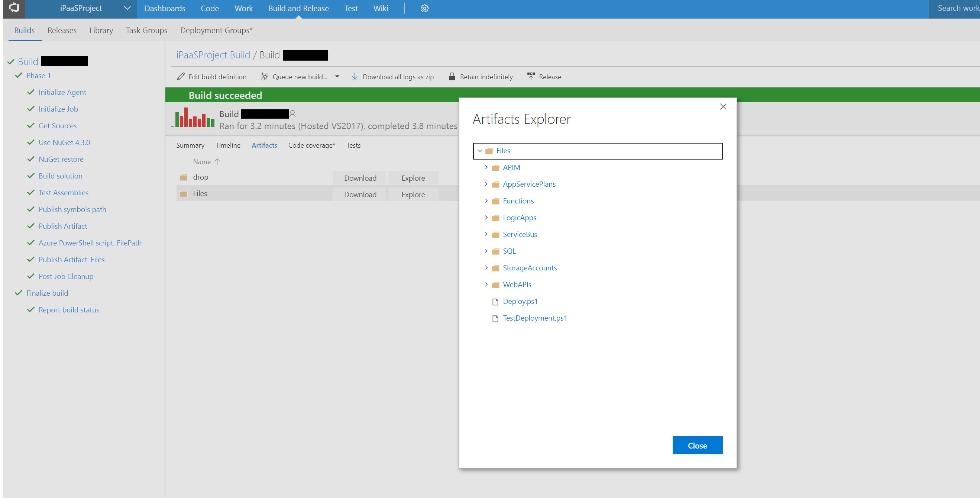The image size is (980, 498).
Task: Close the Artifacts Explorer with X
Action: pyautogui.click(x=723, y=107)
